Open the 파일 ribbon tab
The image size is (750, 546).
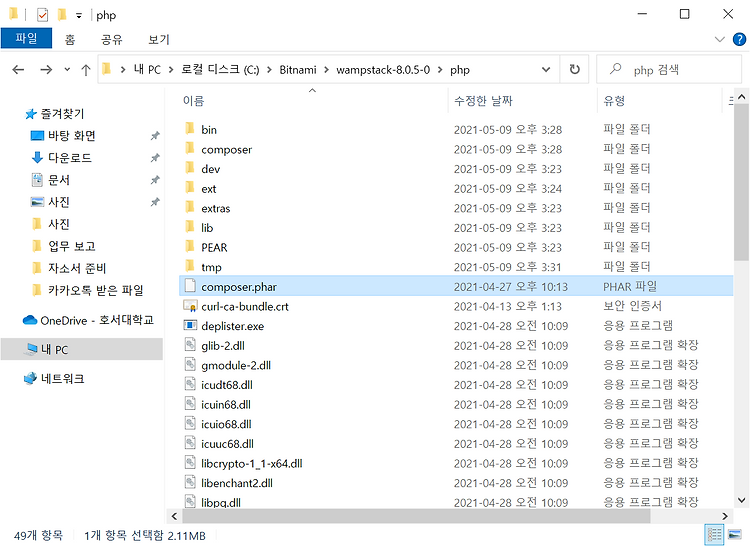[26, 38]
